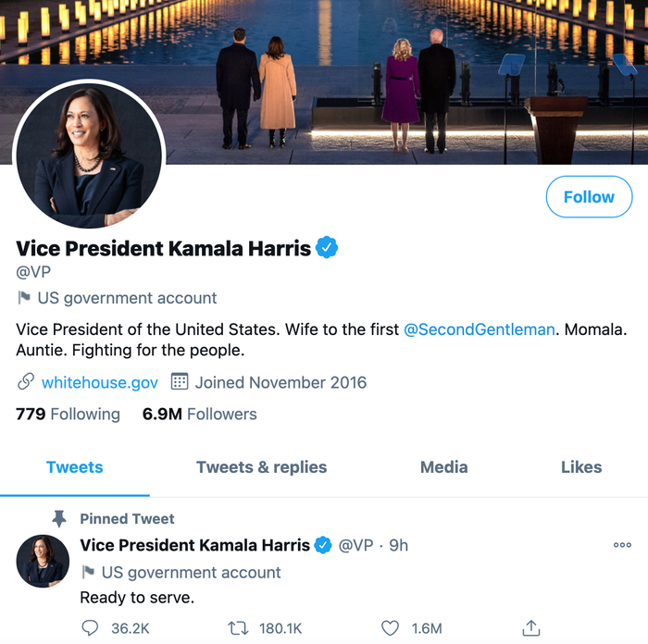Show the 6.9M Followers list
The image size is (648, 644).
(x=199, y=414)
